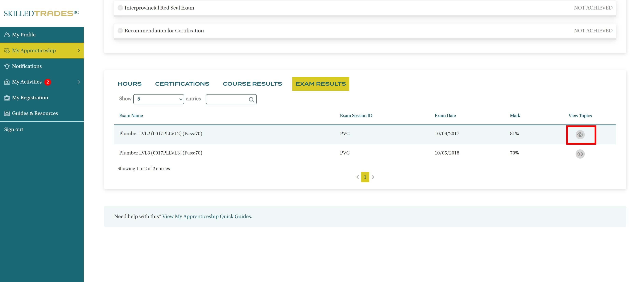Open the Course Results tab
Screen dimensions: 644x282
pos(252,84)
